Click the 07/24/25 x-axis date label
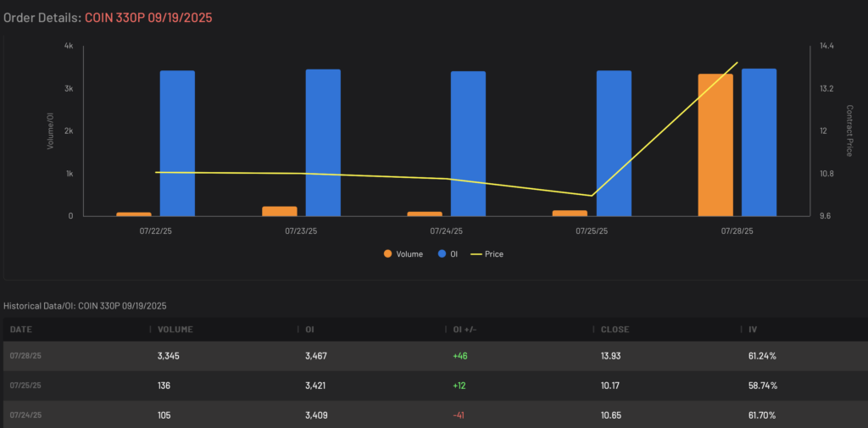868x428 pixels. pos(446,231)
